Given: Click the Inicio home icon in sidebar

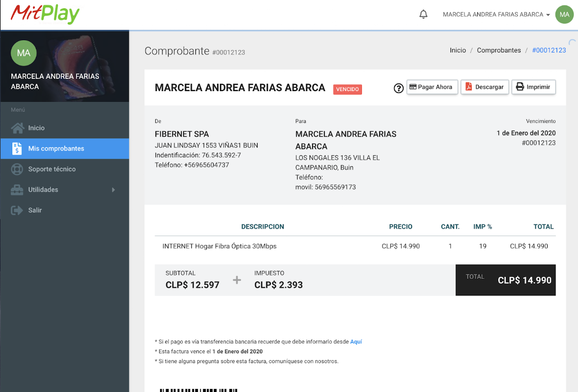Looking at the screenshot, I should coord(17,128).
